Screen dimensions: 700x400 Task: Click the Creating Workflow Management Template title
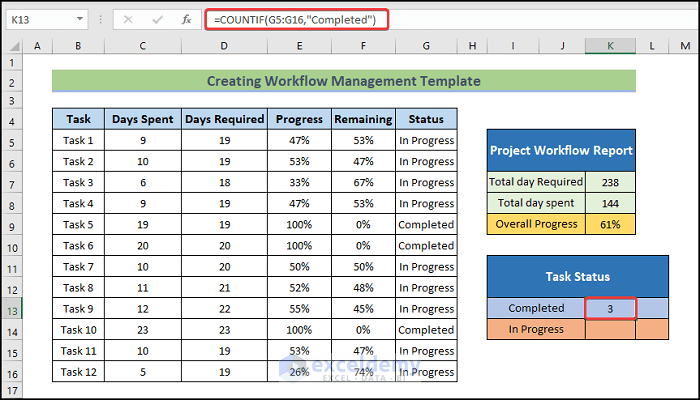pos(344,81)
